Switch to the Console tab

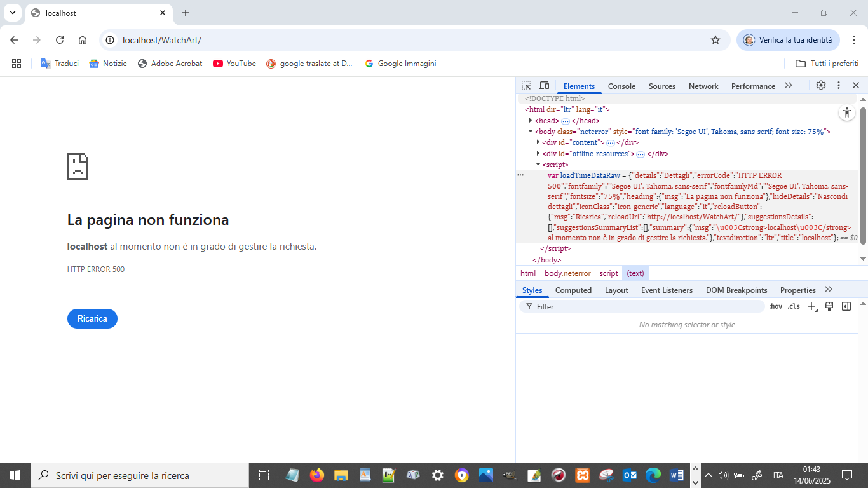(621, 86)
